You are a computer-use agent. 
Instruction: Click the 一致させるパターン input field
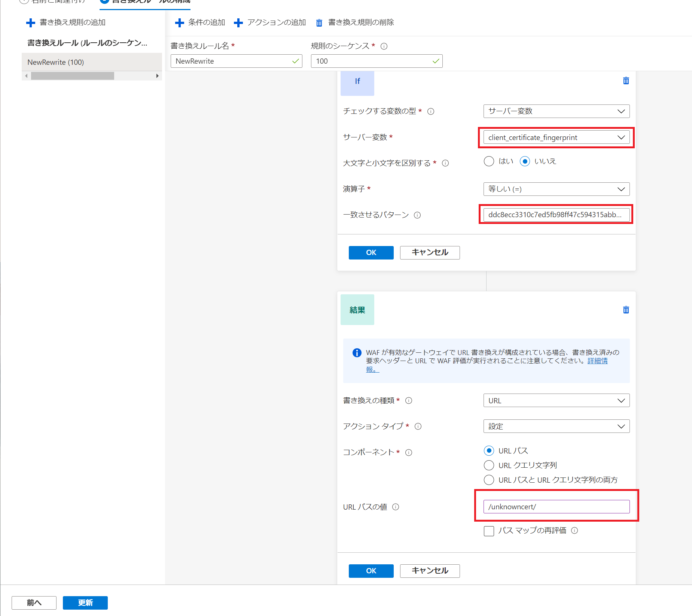(x=557, y=215)
